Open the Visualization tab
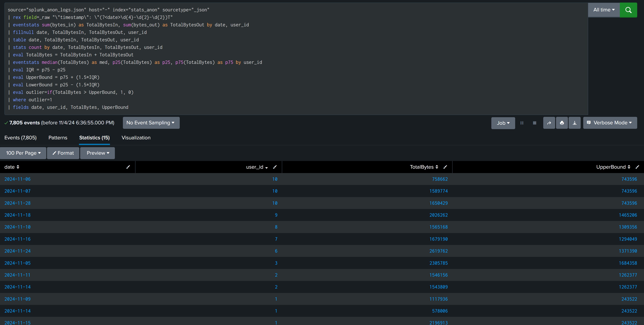 (x=136, y=138)
